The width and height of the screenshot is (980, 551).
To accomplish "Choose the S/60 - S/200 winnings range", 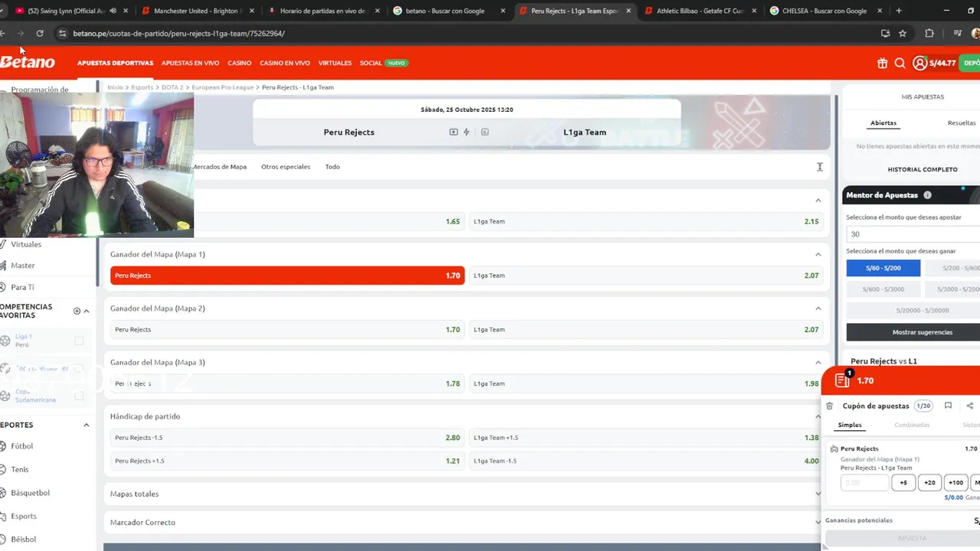I will tap(883, 268).
